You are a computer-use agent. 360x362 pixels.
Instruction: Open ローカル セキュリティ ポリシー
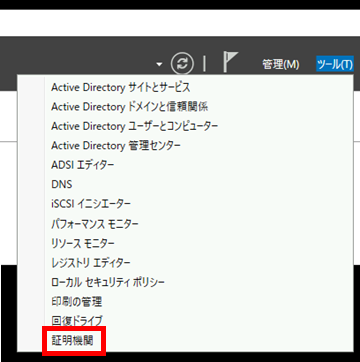point(108,283)
